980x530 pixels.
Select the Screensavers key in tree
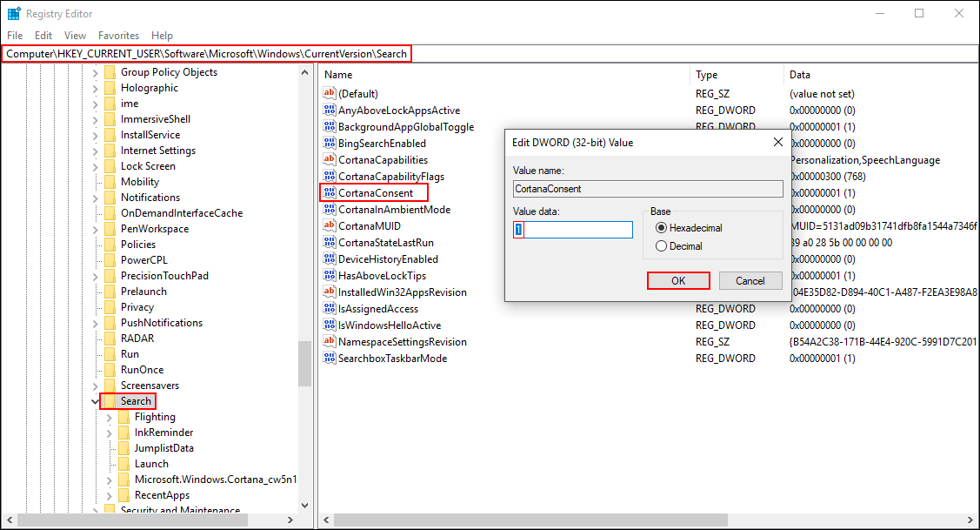[x=150, y=386]
